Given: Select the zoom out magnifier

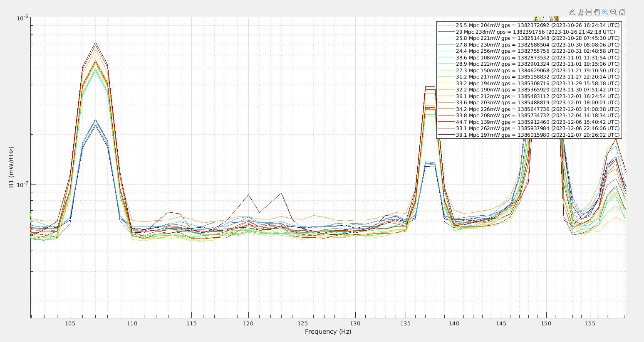Looking at the screenshot, I should click(x=614, y=12).
